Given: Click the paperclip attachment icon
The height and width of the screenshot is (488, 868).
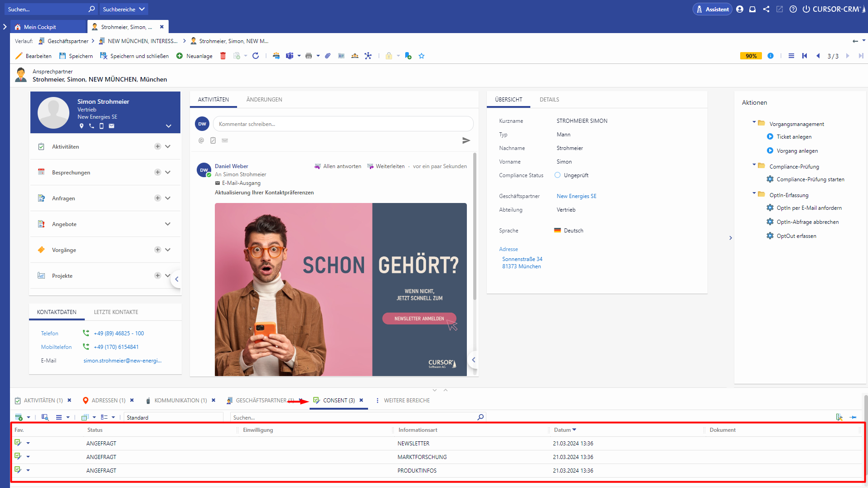Looking at the screenshot, I should 328,56.
